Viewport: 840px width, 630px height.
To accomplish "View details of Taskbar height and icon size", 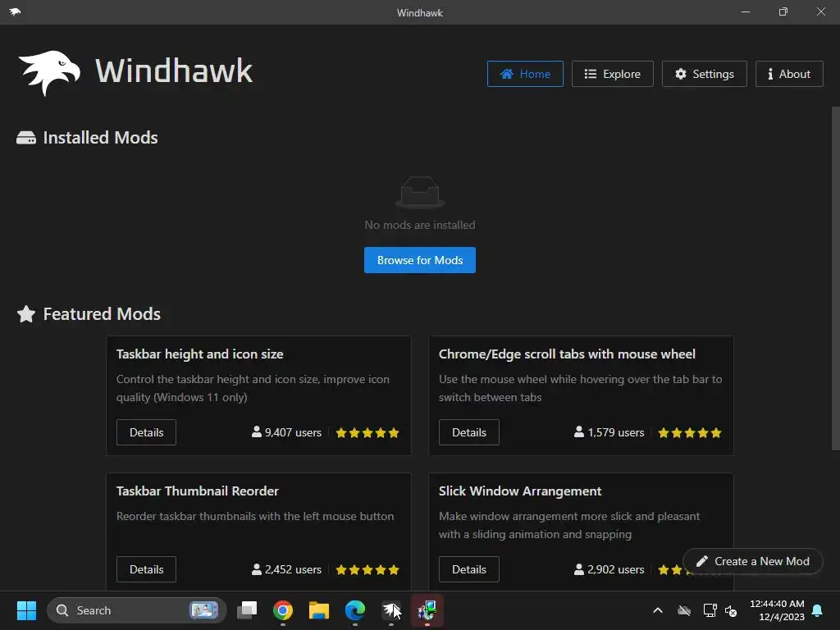I will [146, 432].
